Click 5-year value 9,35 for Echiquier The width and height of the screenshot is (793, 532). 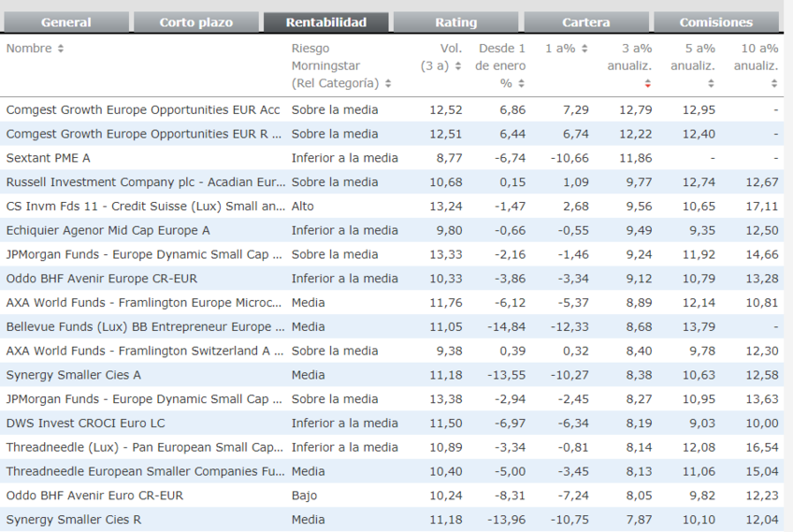click(x=702, y=231)
